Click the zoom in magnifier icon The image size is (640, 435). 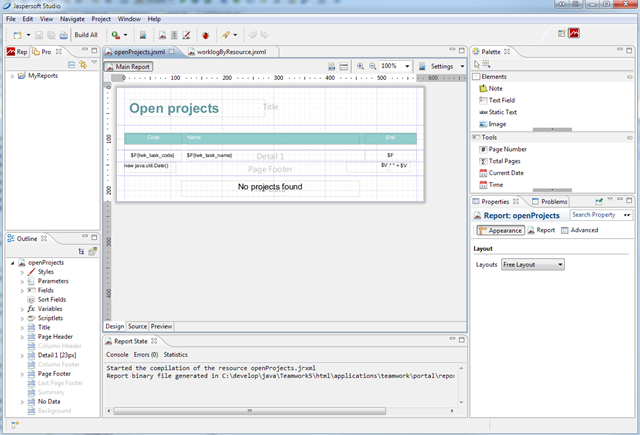click(x=360, y=66)
